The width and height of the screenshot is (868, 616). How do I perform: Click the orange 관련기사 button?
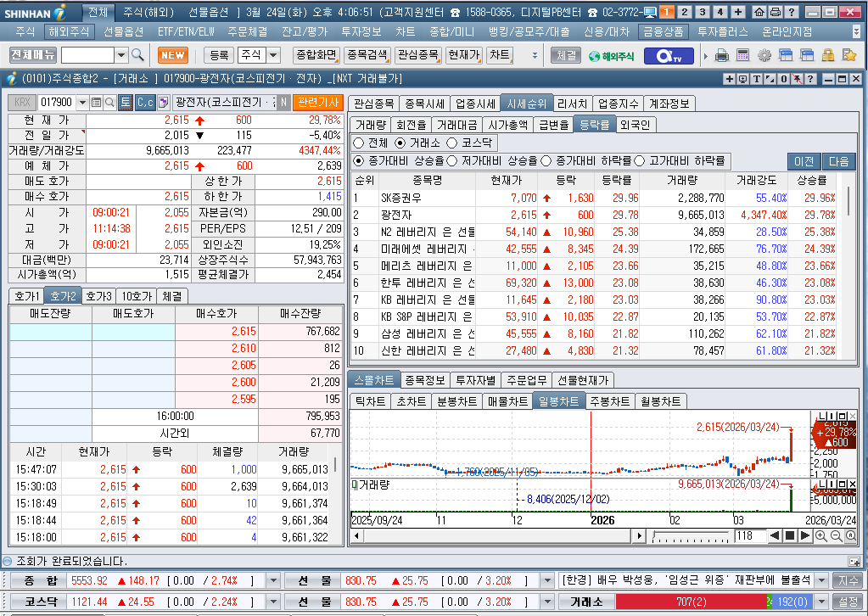(318, 103)
